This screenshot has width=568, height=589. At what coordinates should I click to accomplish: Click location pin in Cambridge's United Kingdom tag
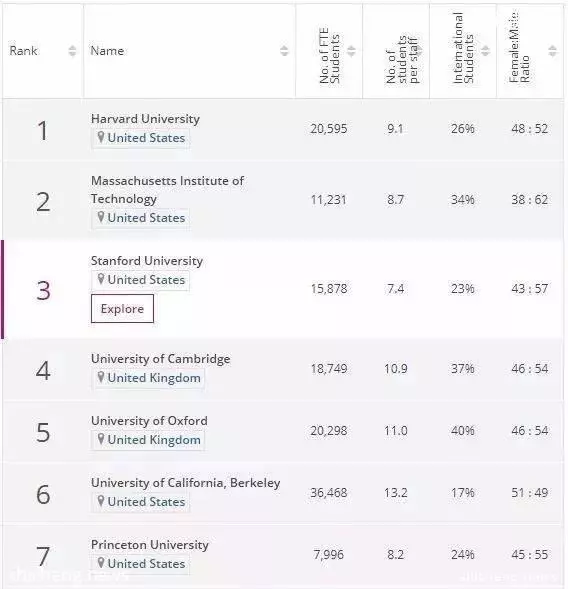click(x=101, y=377)
